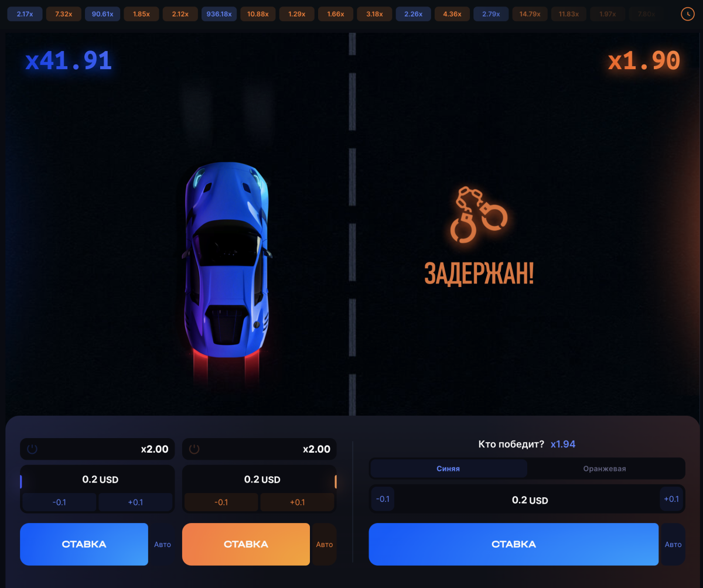Enable Авто next to blue bet

[x=162, y=544]
